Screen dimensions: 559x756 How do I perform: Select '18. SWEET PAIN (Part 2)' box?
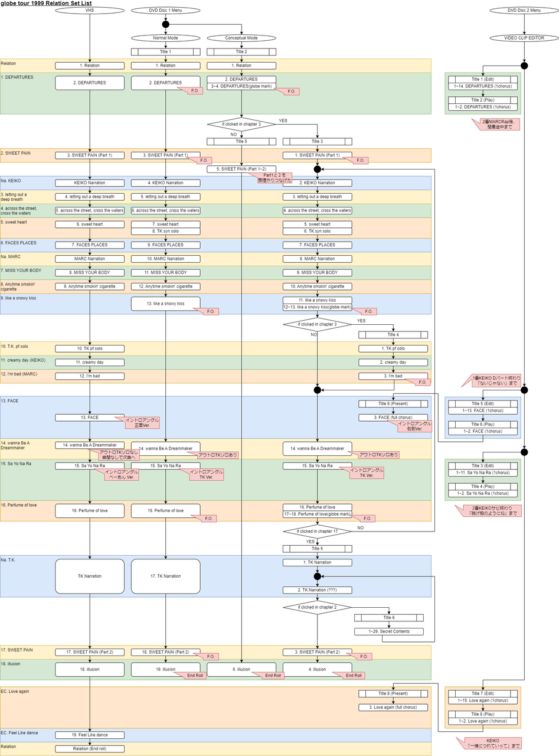click(x=165, y=652)
